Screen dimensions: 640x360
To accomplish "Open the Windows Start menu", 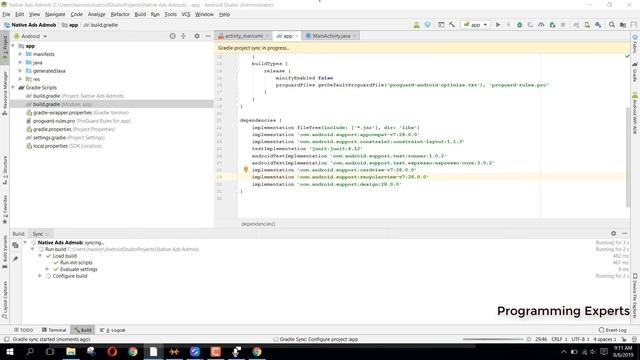I will click(x=10, y=351).
